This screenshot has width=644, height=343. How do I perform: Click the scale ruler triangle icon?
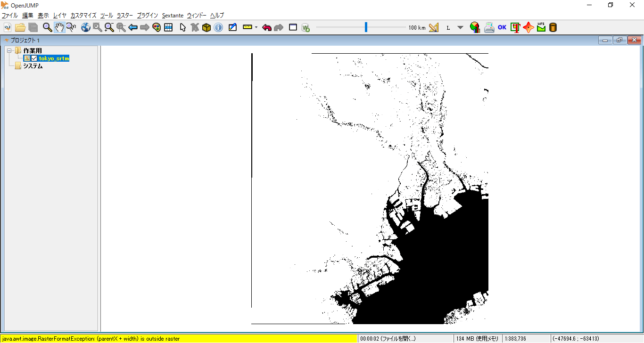(x=434, y=27)
